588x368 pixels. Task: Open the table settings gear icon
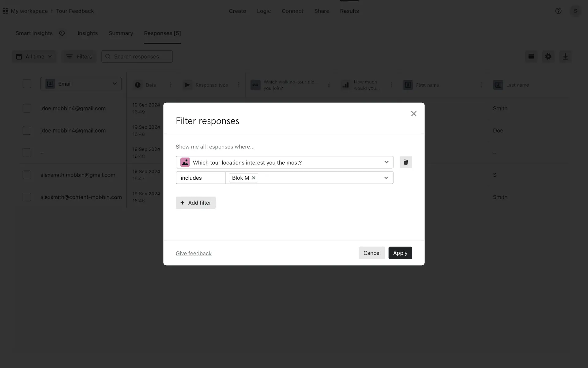548,56
